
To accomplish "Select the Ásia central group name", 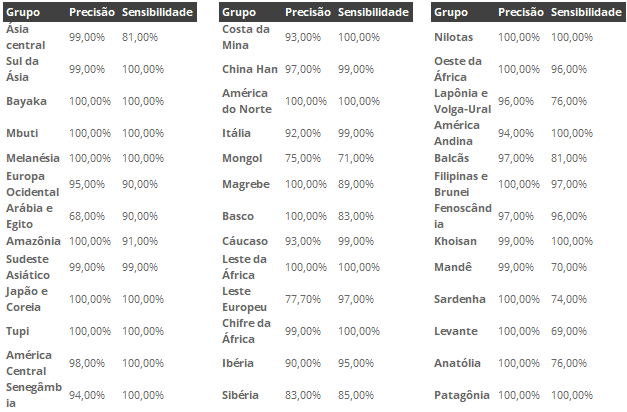I will [x=26, y=37].
